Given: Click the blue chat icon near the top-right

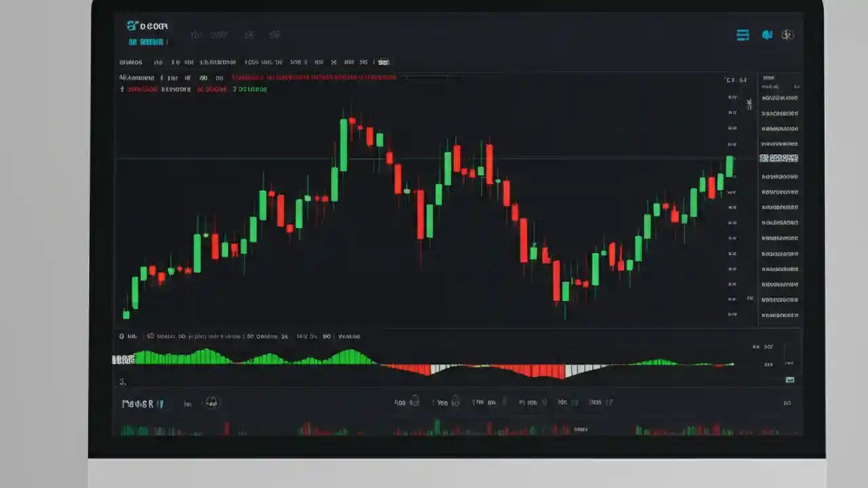Looking at the screenshot, I should tap(767, 35).
